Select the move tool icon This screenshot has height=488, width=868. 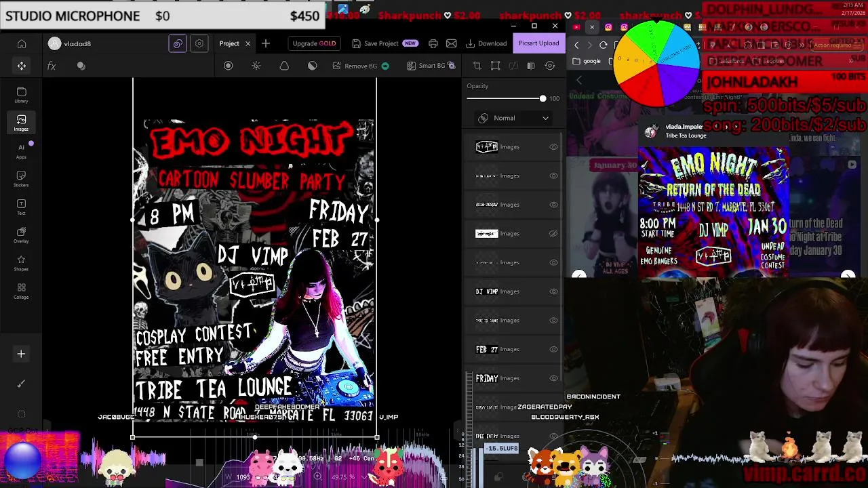coord(22,66)
